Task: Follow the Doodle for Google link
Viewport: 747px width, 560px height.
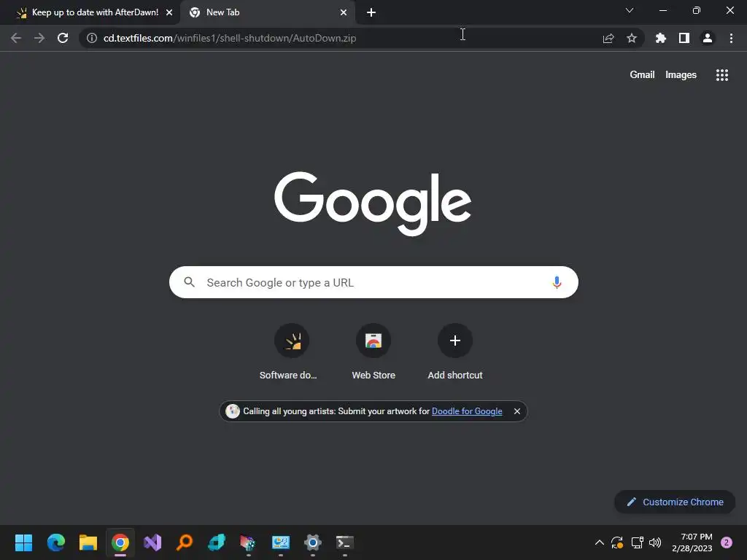Action: click(x=467, y=411)
